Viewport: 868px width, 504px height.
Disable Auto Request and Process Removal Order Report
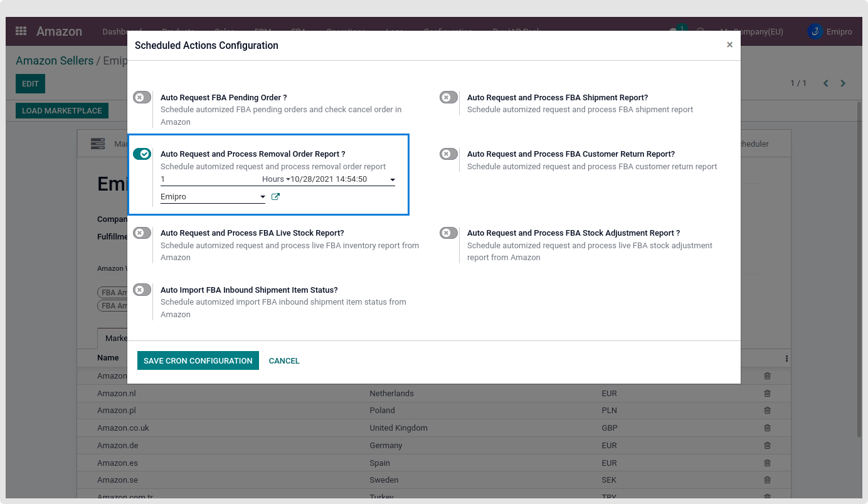(x=142, y=154)
